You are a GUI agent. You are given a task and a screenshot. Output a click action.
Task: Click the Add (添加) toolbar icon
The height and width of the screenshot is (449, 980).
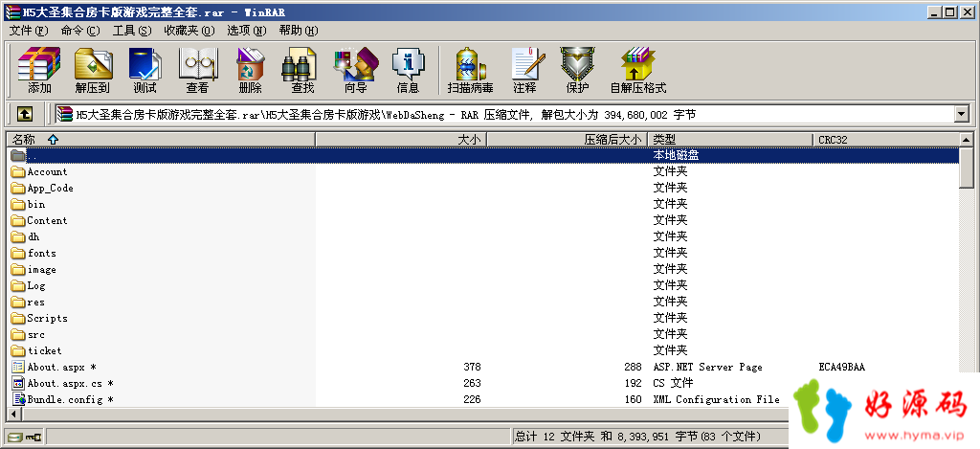[x=39, y=70]
